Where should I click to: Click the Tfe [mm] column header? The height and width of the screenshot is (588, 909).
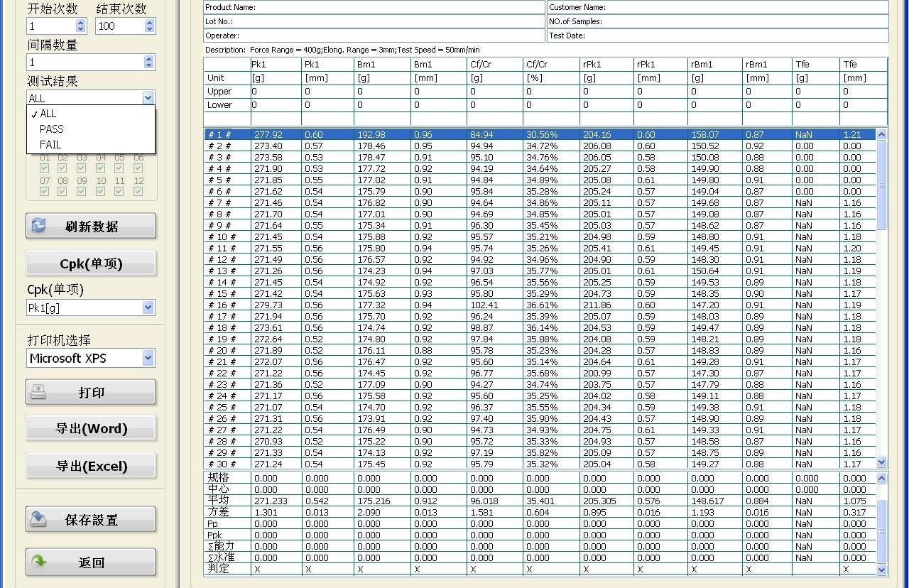(x=864, y=71)
